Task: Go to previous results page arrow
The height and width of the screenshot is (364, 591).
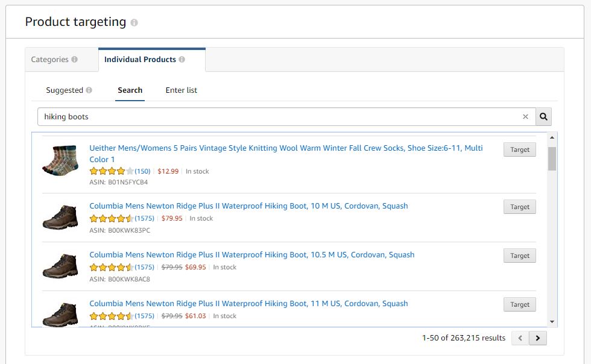Action: pyautogui.click(x=520, y=338)
